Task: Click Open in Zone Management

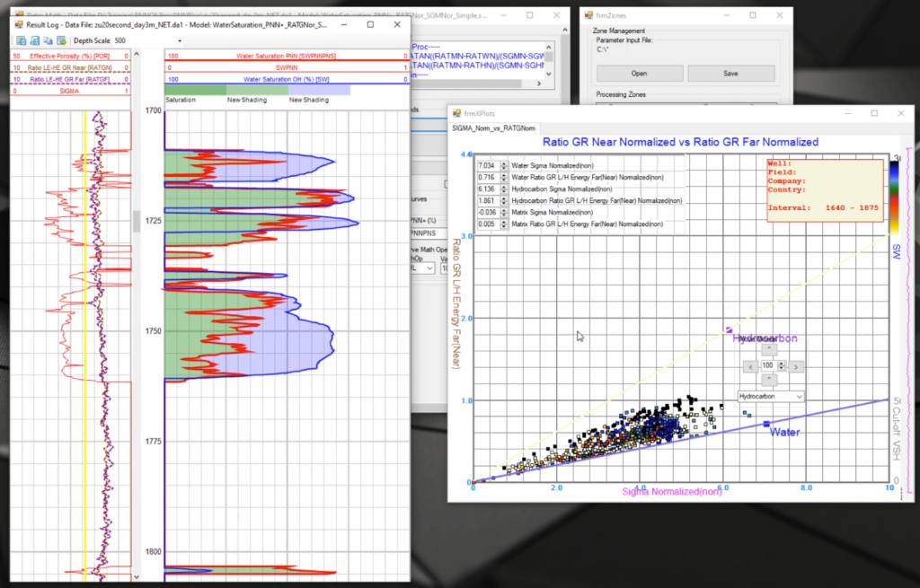Action: (x=640, y=74)
